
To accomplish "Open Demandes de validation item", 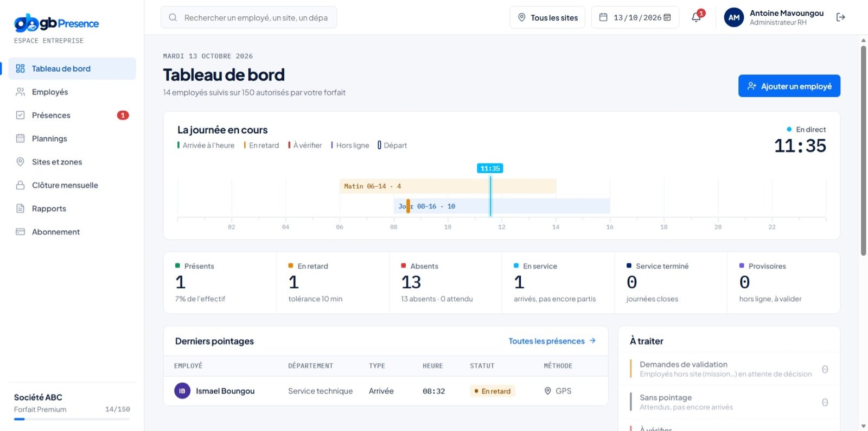I will click(729, 369).
